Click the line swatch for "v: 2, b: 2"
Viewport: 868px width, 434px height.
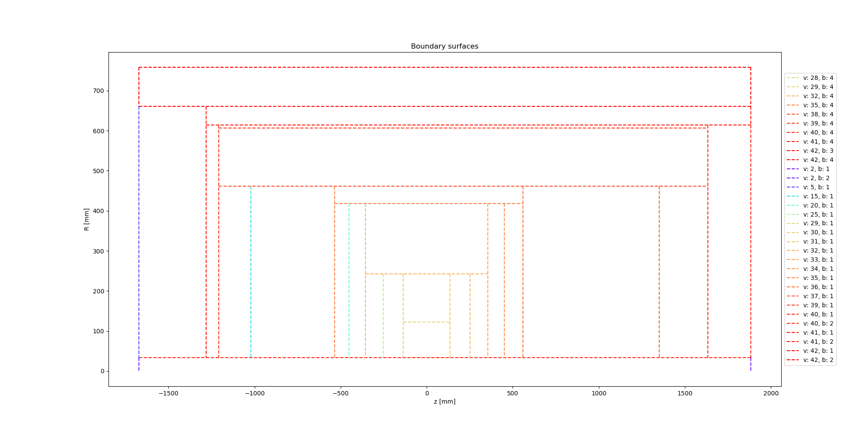coord(792,178)
